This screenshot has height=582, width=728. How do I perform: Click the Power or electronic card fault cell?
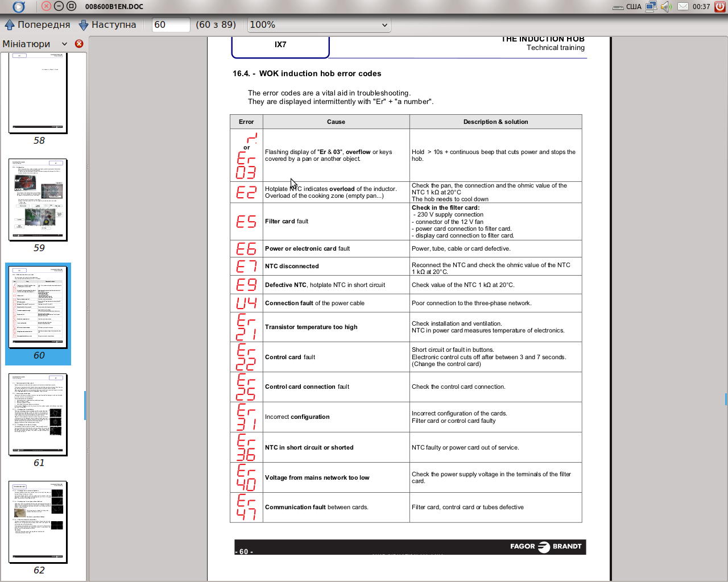coord(336,248)
